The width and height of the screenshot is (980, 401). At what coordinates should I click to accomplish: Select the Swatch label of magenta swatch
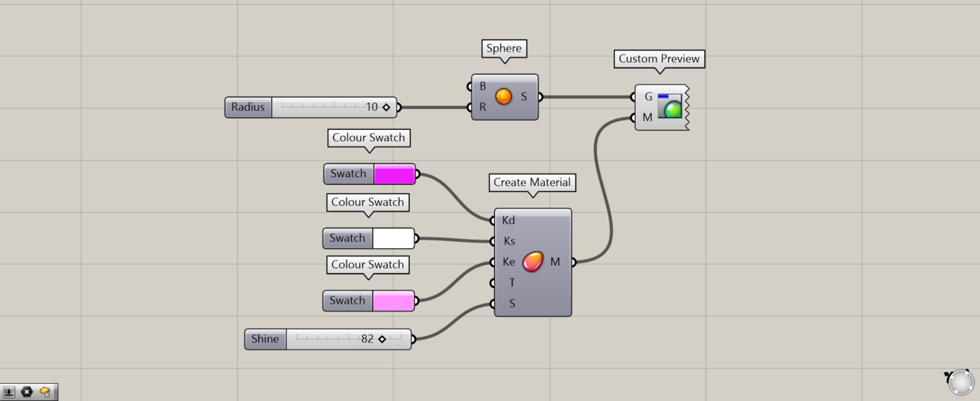point(348,174)
